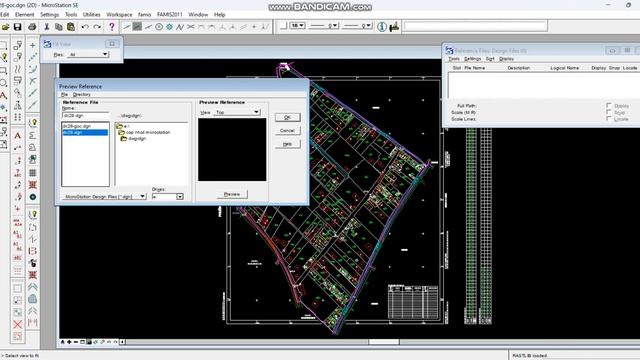Select the hatch grid pattern tool icon

point(33,173)
